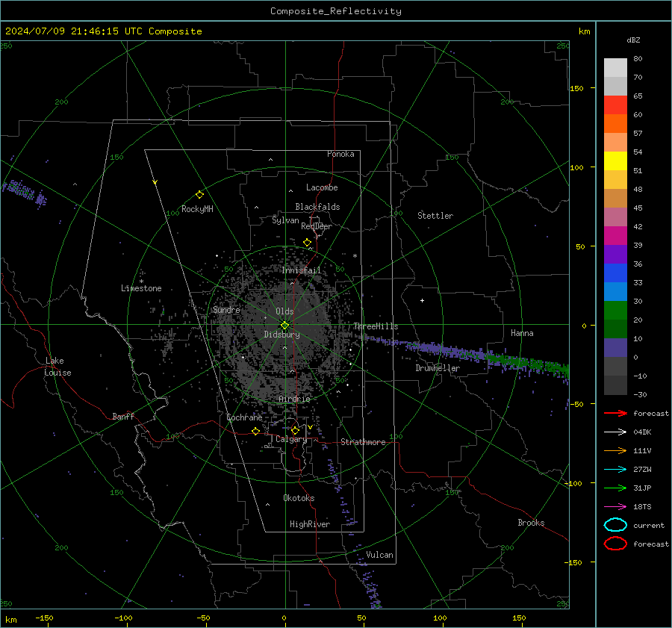
Task: Click the Lake Louise label
Action: point(58,367)
